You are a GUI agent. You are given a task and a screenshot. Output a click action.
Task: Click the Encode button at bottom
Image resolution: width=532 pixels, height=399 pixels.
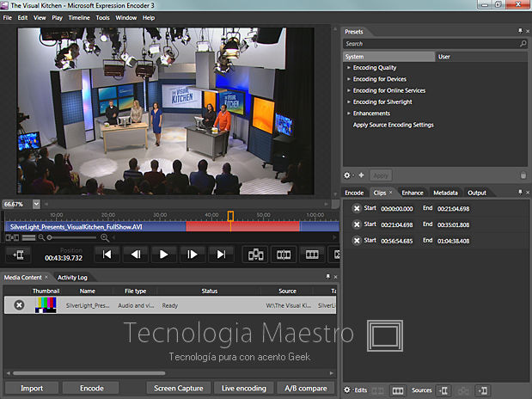92,388
